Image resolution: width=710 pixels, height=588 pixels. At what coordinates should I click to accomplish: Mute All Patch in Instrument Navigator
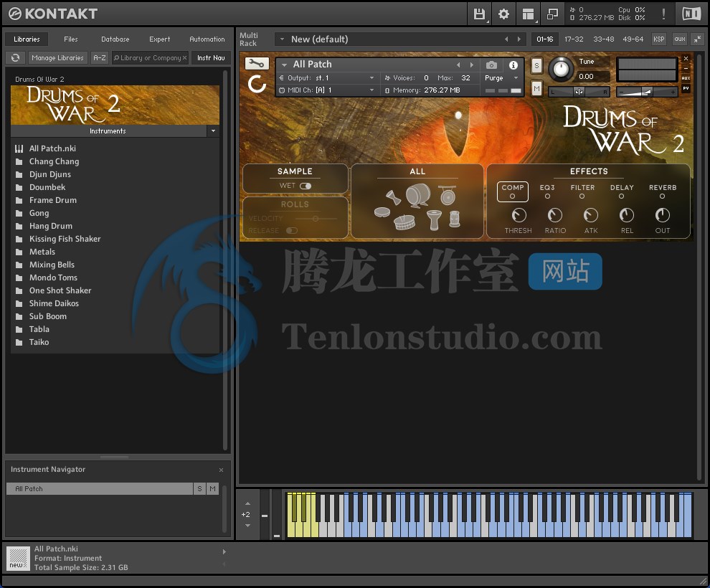pos(212,489)
